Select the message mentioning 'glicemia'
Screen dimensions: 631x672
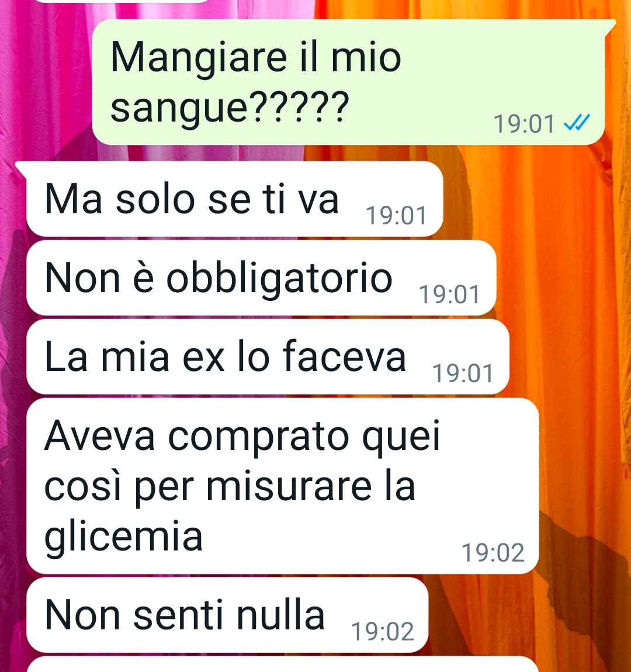[282, 486]
